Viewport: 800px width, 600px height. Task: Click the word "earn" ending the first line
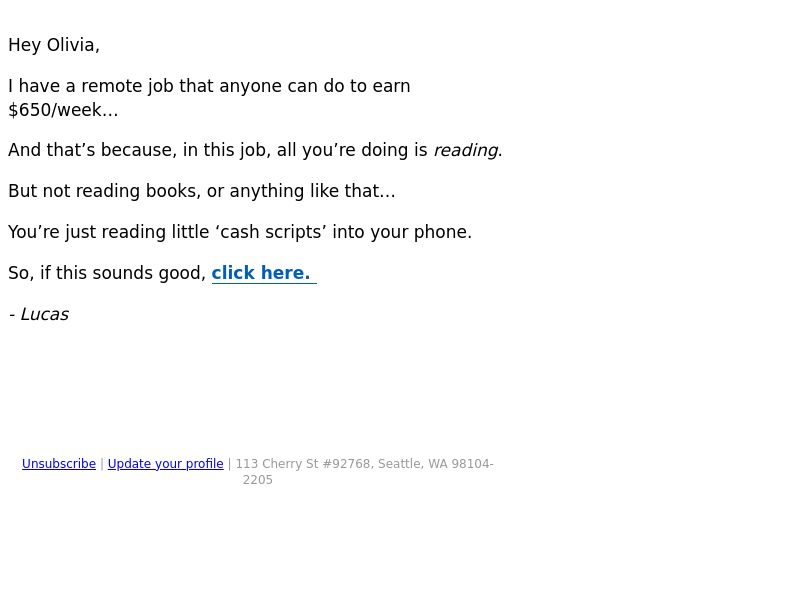[391, 86]
